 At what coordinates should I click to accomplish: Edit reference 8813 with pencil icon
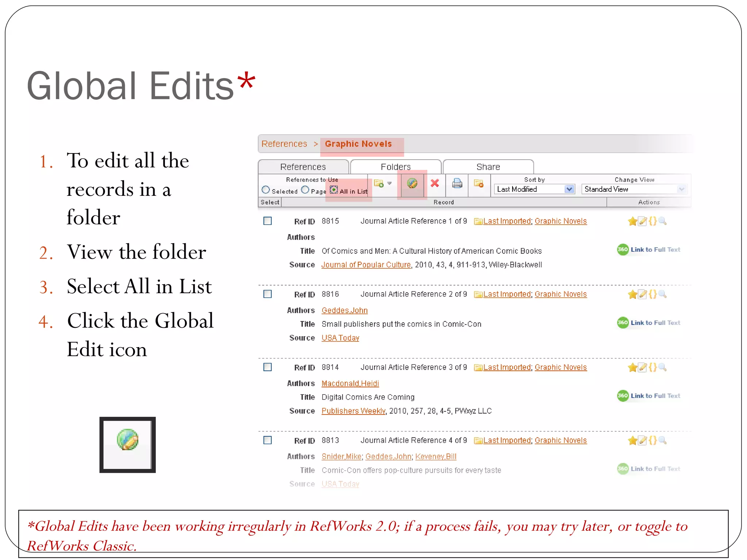click(643, 440)
